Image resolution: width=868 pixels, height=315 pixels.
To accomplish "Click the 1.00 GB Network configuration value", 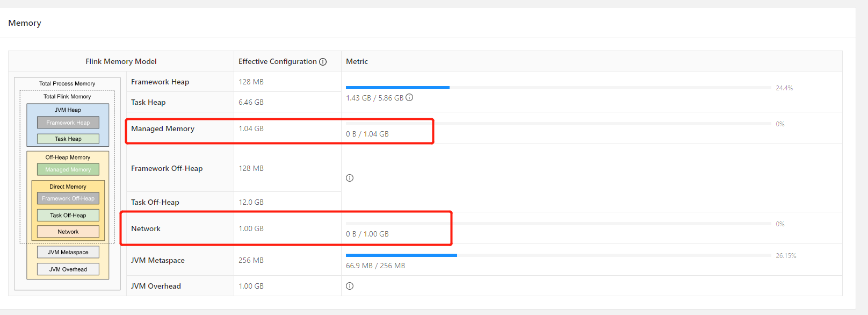I will point(251,228).
